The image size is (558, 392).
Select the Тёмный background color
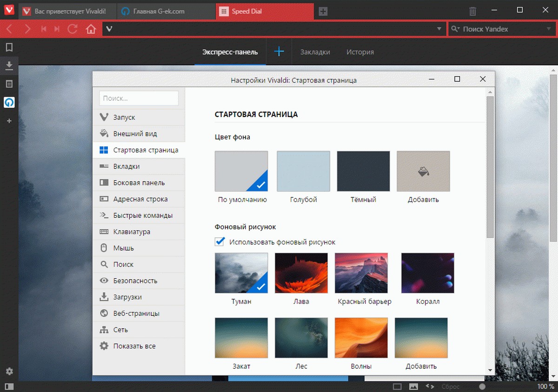pos(363,171)
